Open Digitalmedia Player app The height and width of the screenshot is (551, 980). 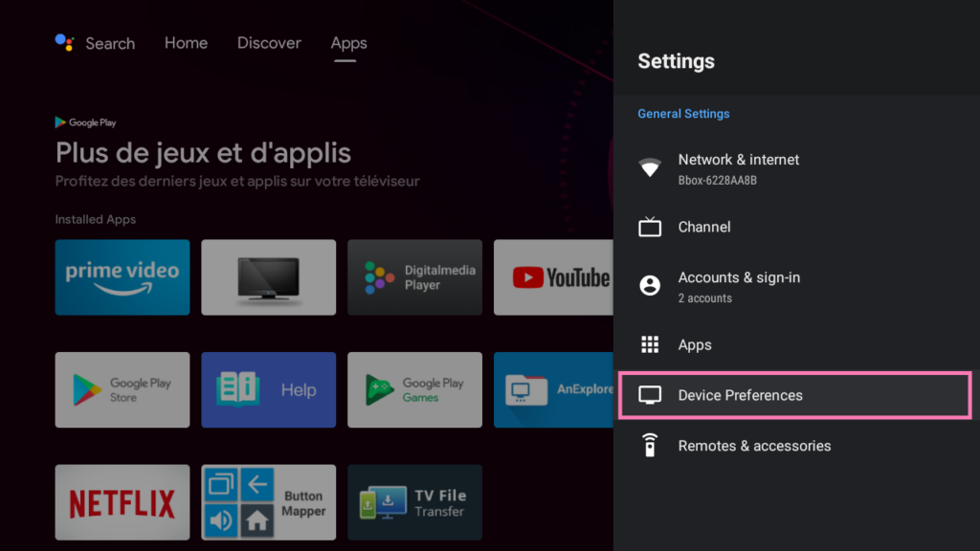pyautogui.click(x=415, y=277)
